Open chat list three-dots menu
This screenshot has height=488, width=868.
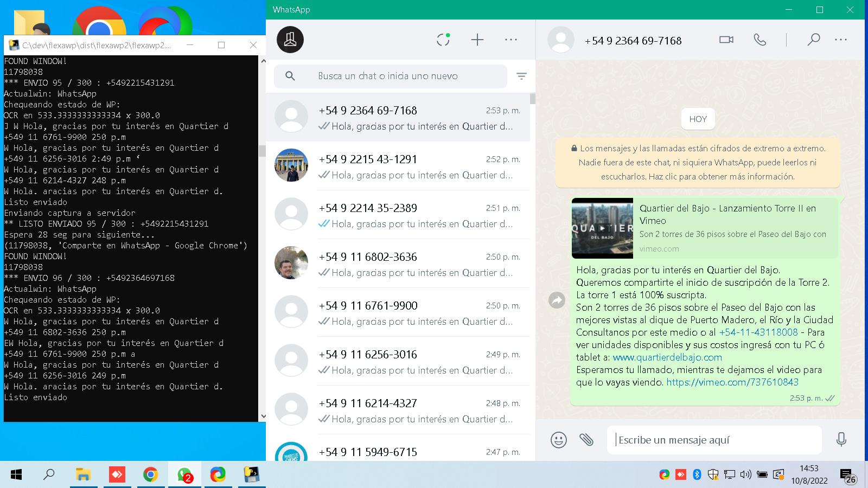511,40
